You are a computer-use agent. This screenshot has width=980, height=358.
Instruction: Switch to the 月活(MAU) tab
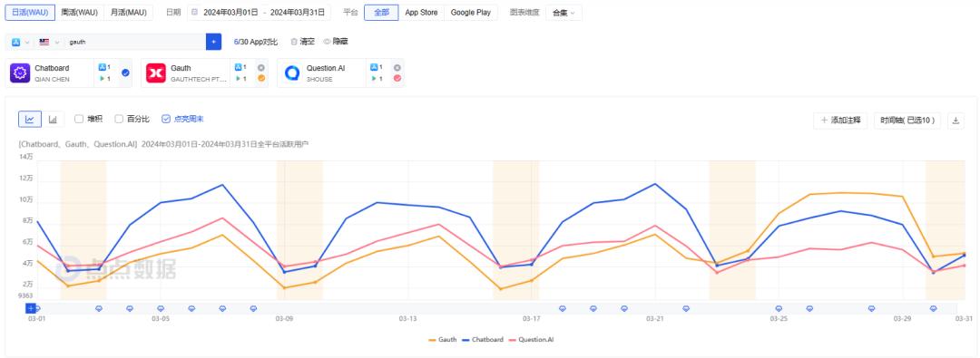tap(128, 13)
